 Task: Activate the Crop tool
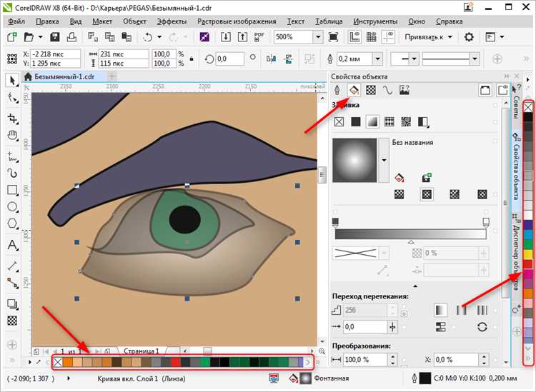pos(12,116)
